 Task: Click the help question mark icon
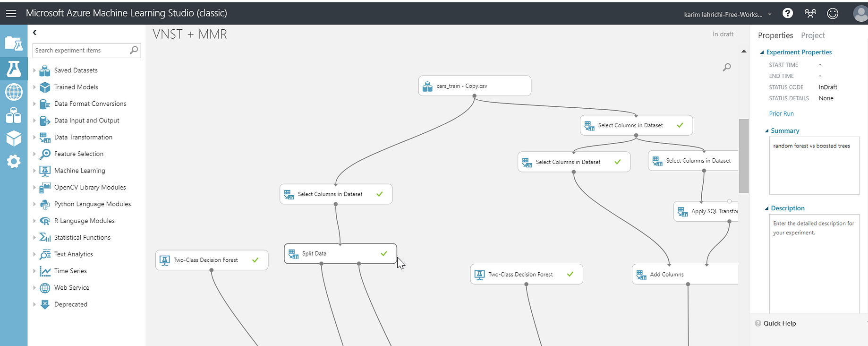pyautogui.click(x=788, y=13)
